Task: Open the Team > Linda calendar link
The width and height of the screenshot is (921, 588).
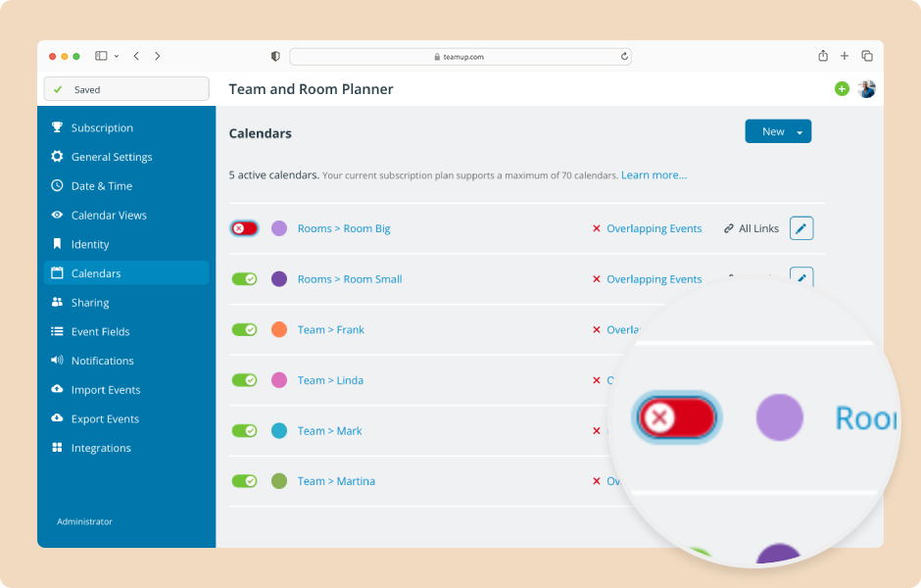Action: pyautogui.click(x=330, y=380)
